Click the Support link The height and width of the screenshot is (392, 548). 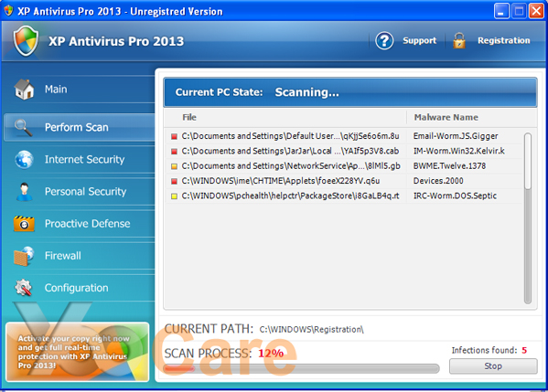coord(419,40)
